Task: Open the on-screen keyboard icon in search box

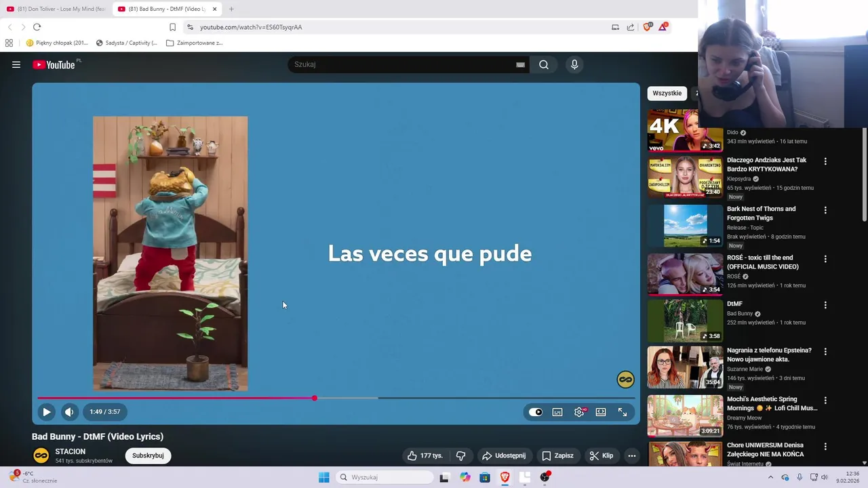Action: (x=520, y=64)
